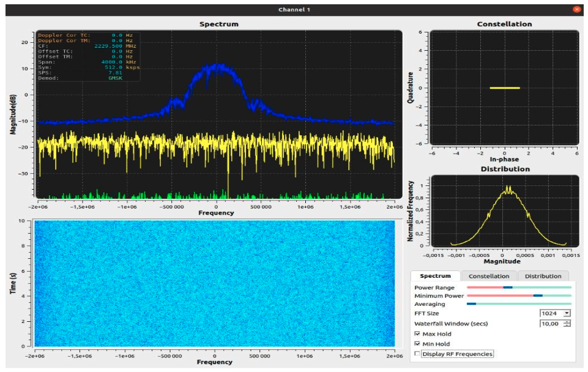
Task: Click the SPS 7.81 value
Action: tap(115, 73)
